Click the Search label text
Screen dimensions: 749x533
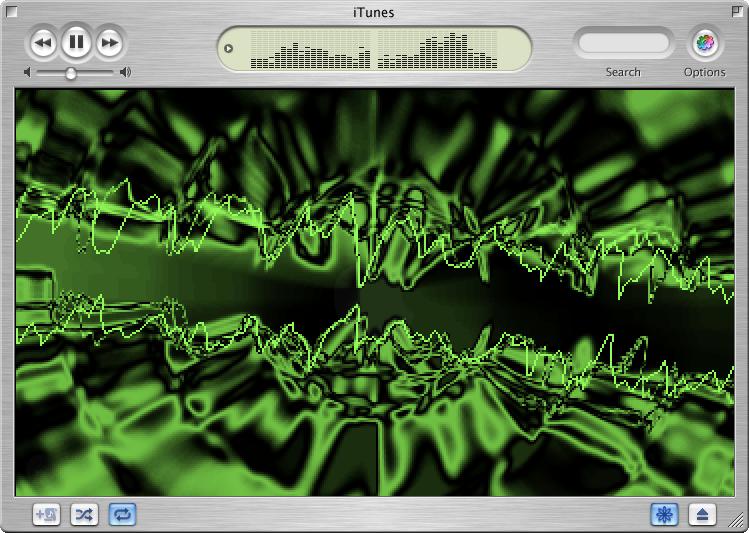pyautogui.click(x=623, y=72)
